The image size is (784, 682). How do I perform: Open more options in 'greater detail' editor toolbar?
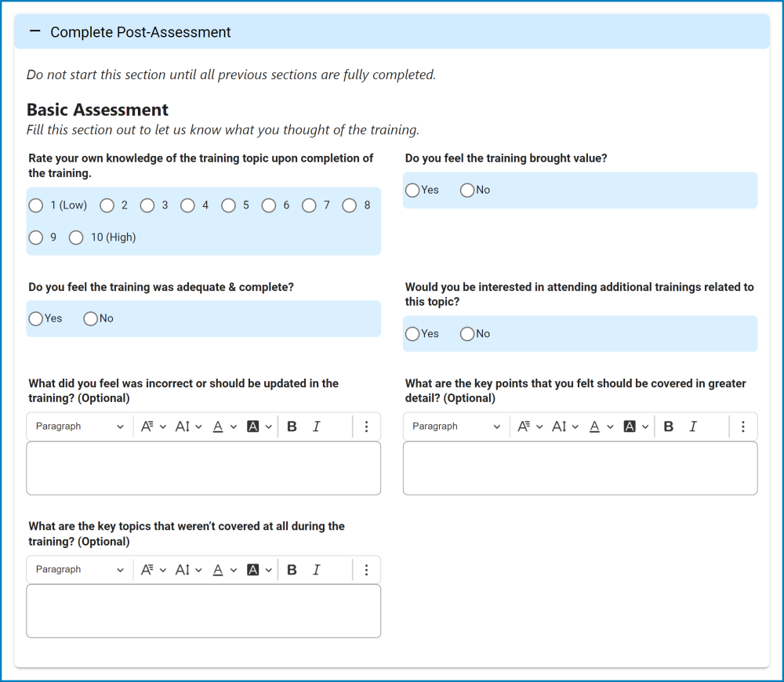click(743, 426)
